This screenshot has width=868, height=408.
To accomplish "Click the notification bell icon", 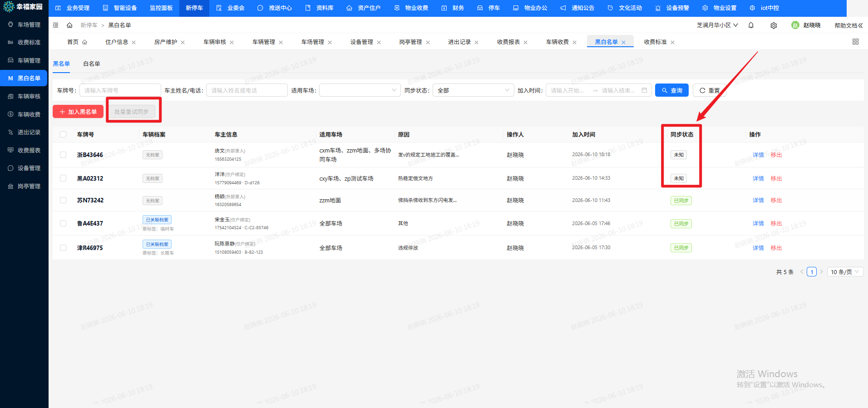I will coord(751,25).
